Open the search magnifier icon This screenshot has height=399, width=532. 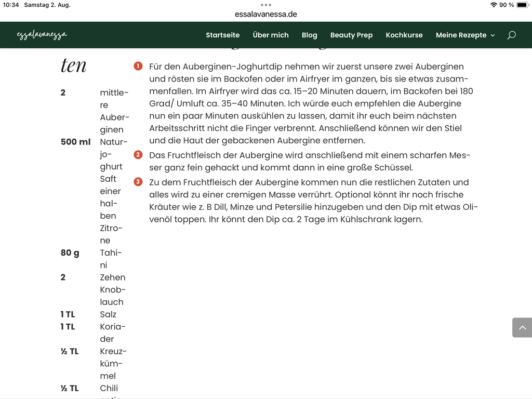tap(511, 35)
